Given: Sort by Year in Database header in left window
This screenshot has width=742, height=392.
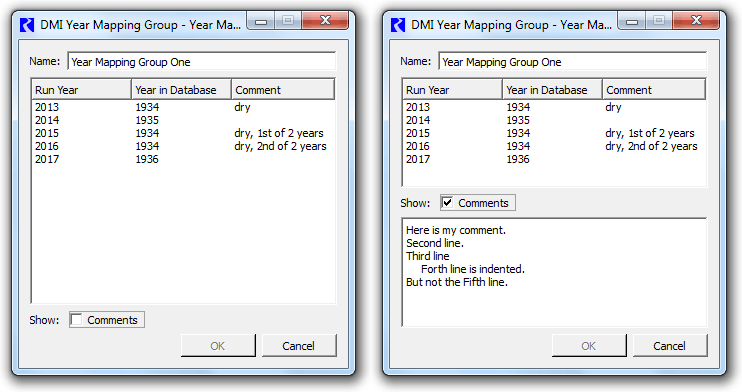Looking at the screenshot, I should (181, 90).
